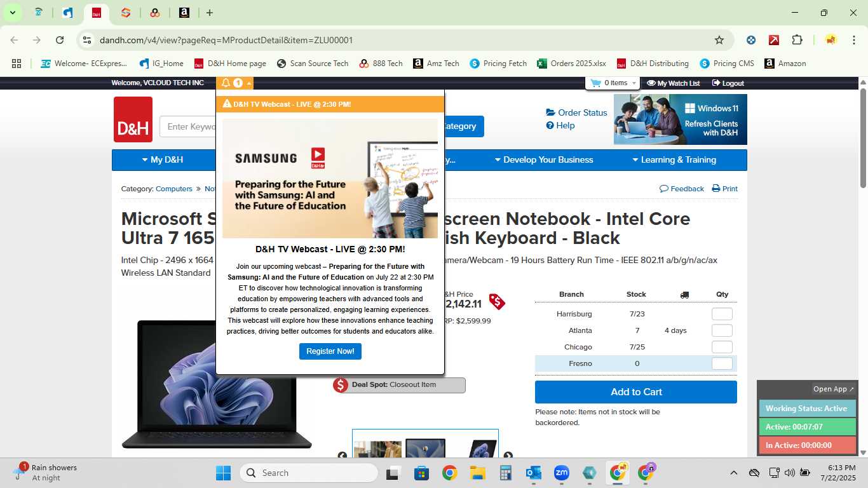Screen dimensions: 868x488
Task: Click the Samsung webcast banner image
Action: pos(330,179)
